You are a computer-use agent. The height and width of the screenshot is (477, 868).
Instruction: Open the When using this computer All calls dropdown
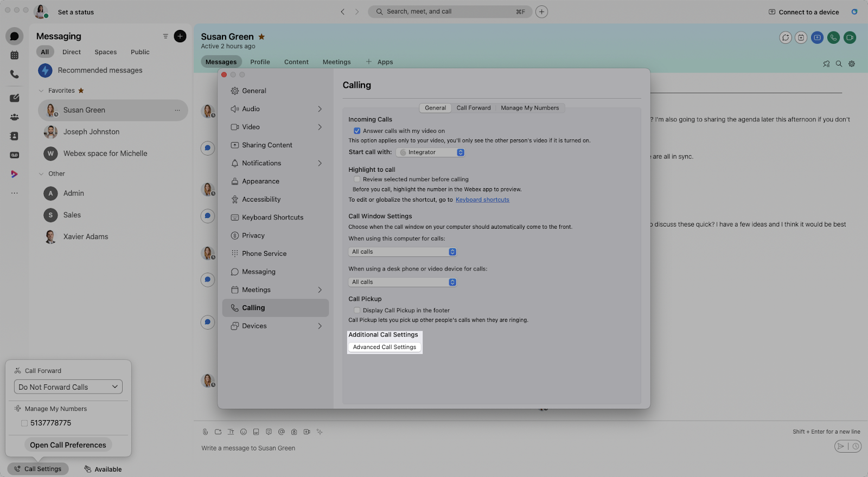pyautogui.click(x=402, y=252)
